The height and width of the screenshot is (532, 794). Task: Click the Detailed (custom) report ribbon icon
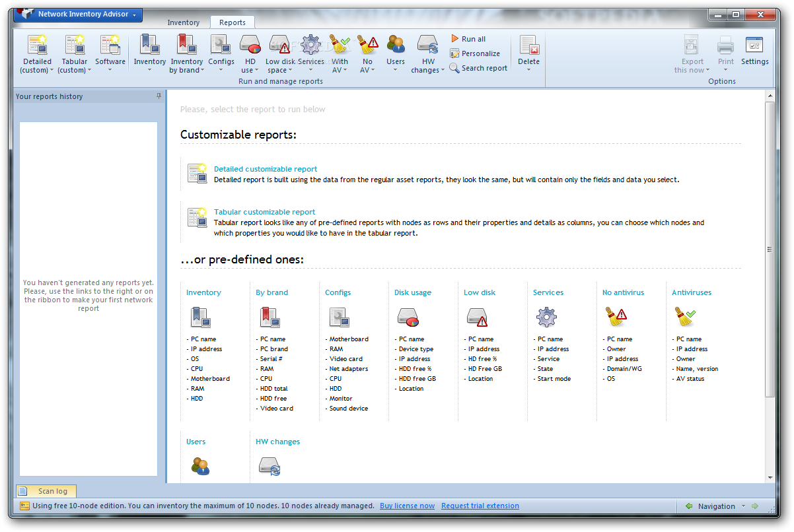tap(37, 45)
